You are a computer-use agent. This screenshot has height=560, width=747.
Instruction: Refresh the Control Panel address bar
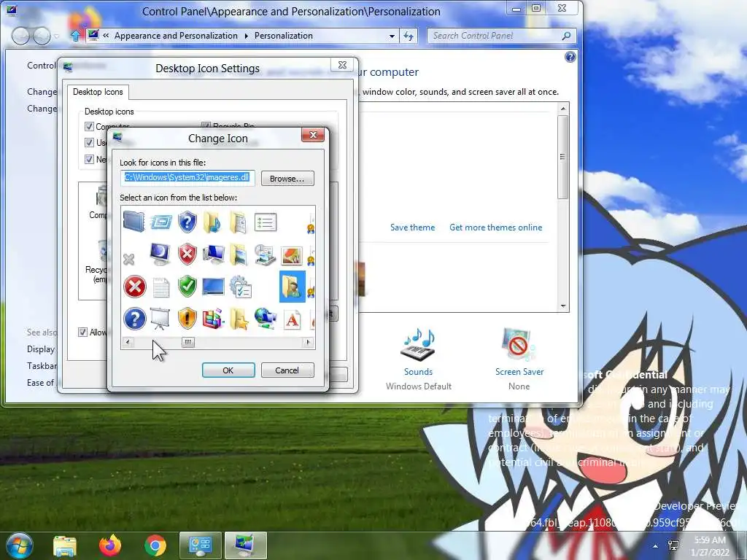point(409,36)
